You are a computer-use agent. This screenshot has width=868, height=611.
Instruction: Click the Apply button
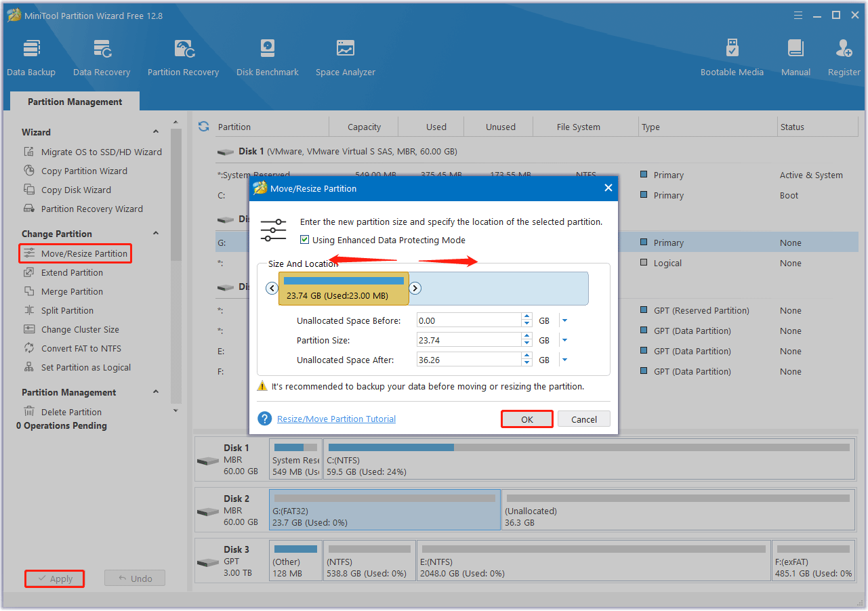pyautogui.click(x=54, y=578)
